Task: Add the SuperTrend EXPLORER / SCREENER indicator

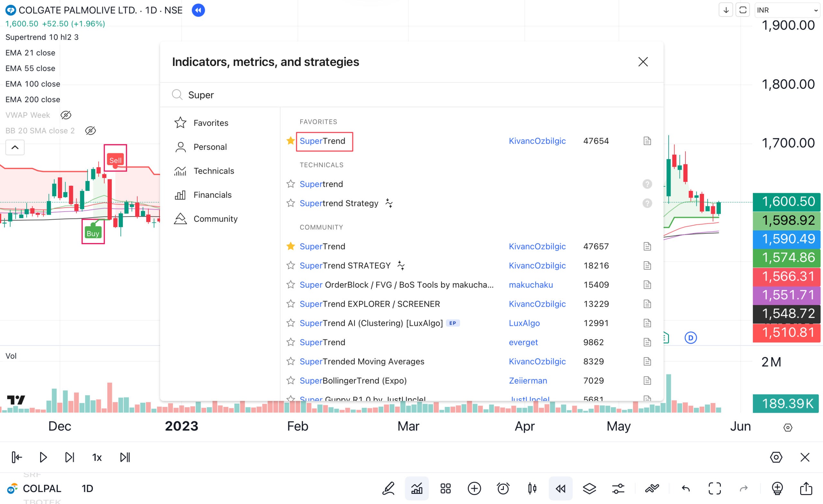Action: click(x=369, y=304)
